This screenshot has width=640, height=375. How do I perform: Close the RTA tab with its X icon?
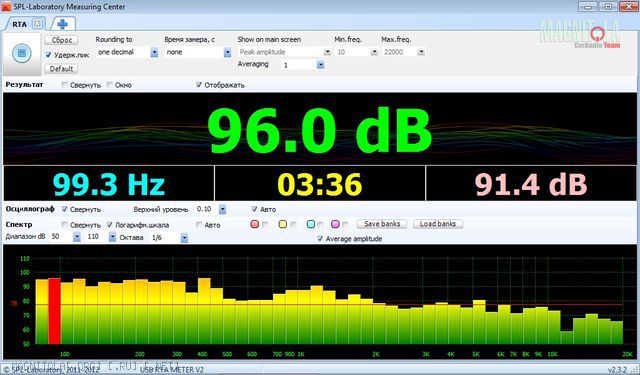pyautogui.click(x=37, y=24)
